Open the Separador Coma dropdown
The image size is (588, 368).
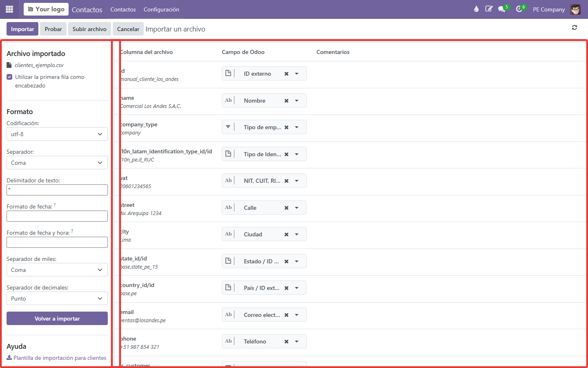[x=57, y=163]
